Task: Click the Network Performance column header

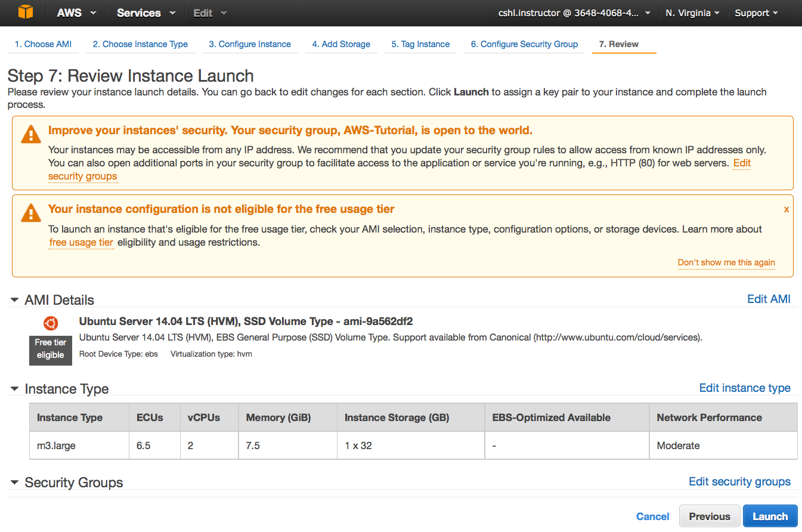Action: tap(723, 417)
